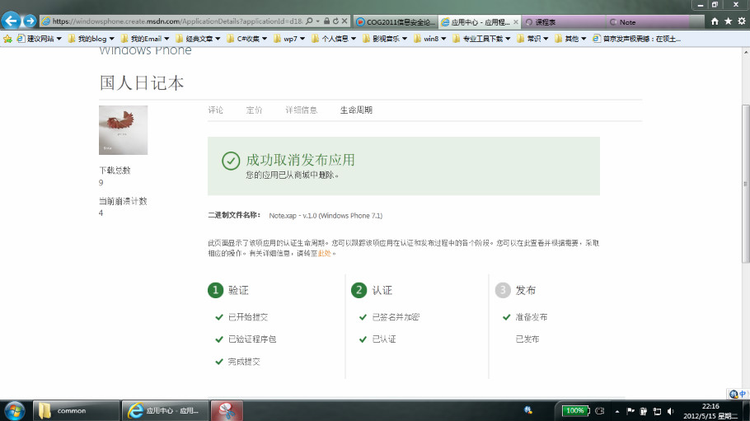Screen dimensions: 750x421
Task: Click the 已验证程序包 checklist item
Action: point(252,339)
